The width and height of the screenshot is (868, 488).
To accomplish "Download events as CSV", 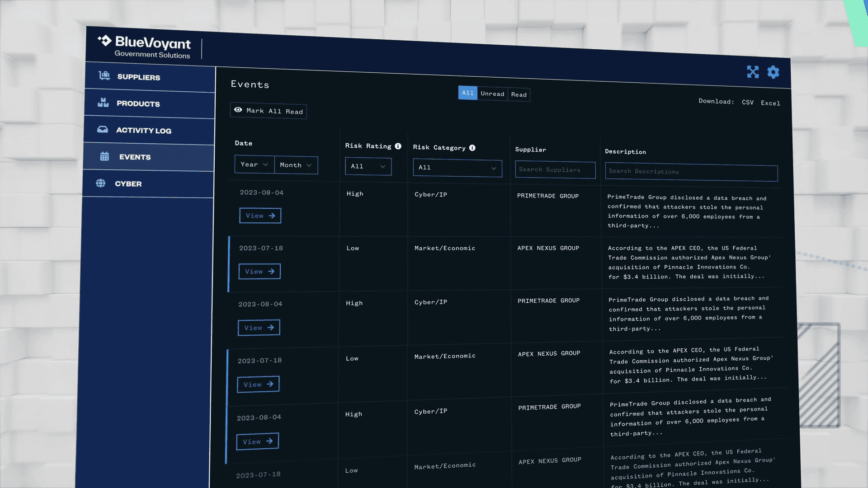I will click(x=747, y=103).
